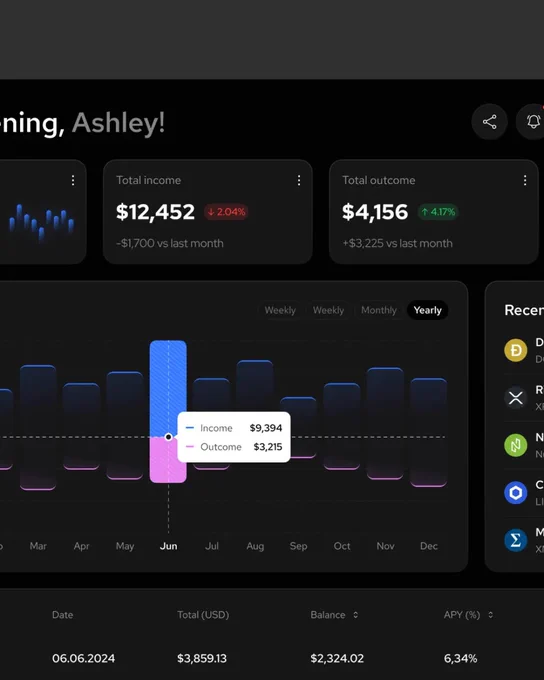
Task: Select the Dogecoin yellow coin icon
Action: (515, 350)
